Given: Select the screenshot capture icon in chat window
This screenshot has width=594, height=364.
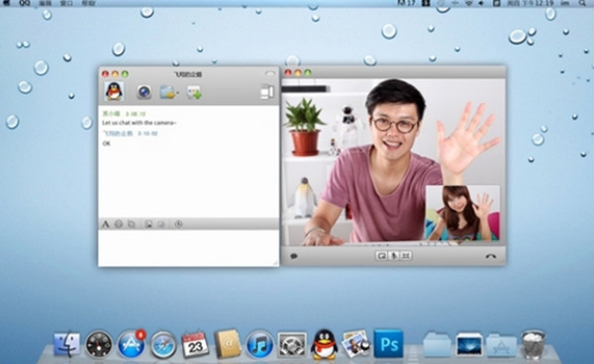Looking at the screenshot, I should coord(132,224).
